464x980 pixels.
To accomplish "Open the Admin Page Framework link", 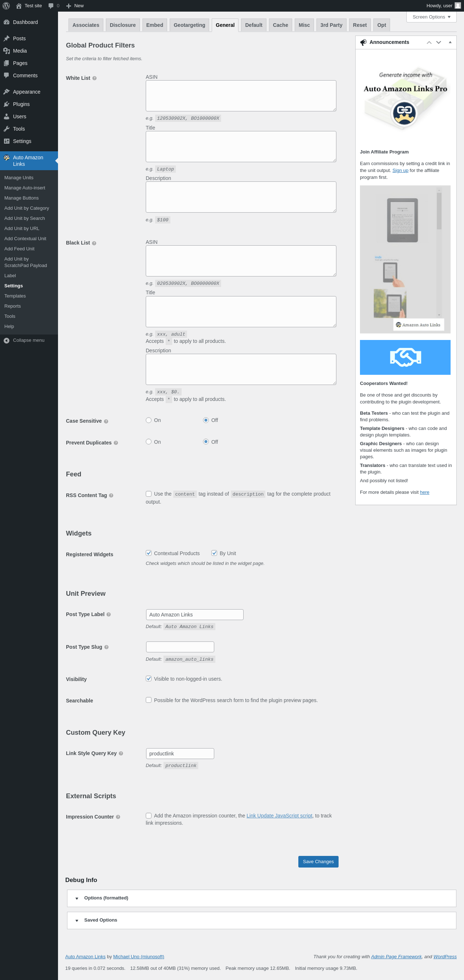I will pos(396,957).
